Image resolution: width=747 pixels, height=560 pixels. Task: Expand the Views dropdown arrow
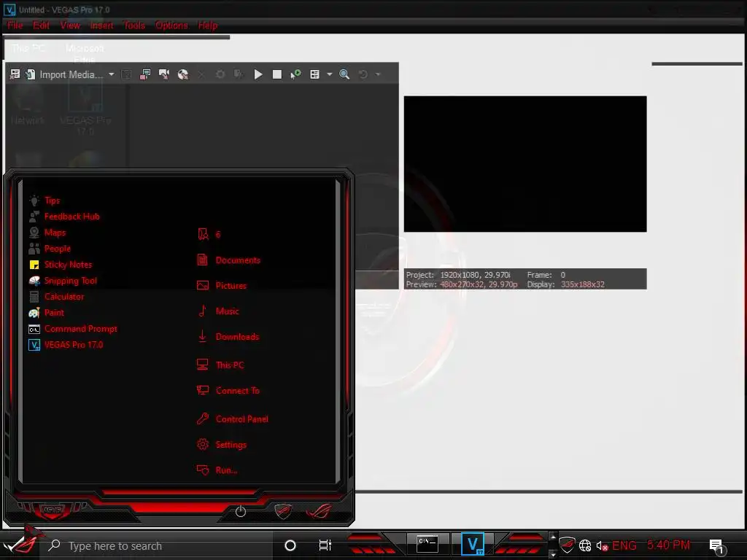point(329,74)
